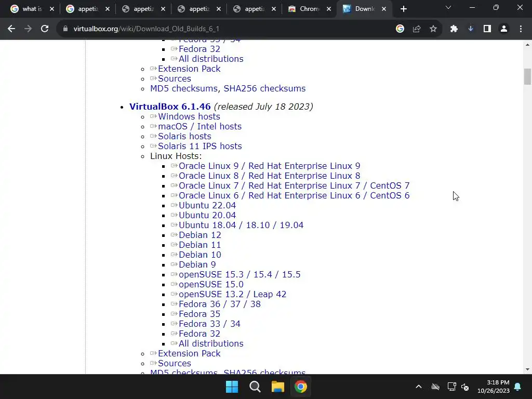532x399 pixels.
Task: Close the Chrome web store tab
Action: tap(329, 9)
